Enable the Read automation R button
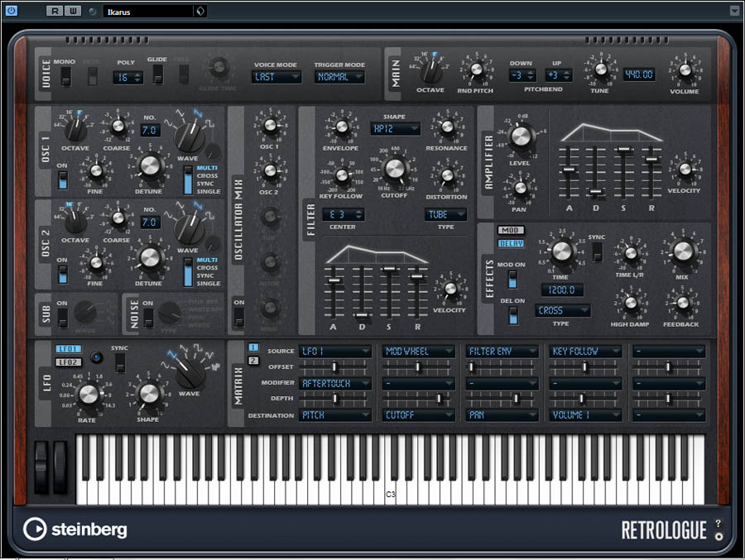 [x=53, y=11]
